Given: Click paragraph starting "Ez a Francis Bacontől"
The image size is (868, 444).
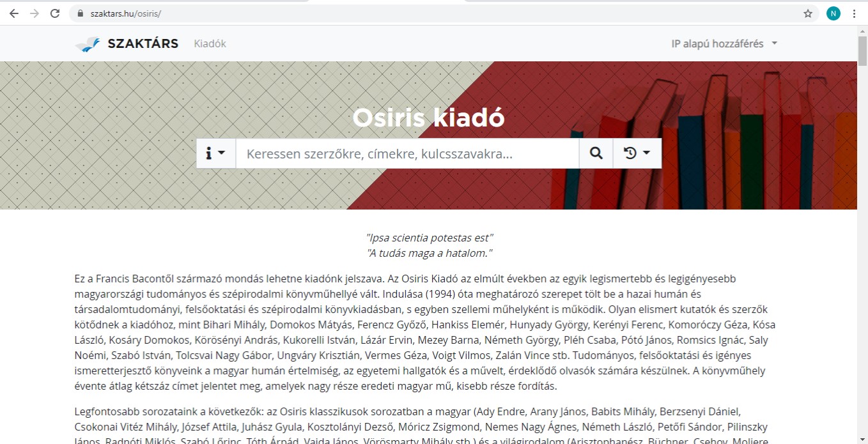Looking at the screenshot, I should [424, 332].
